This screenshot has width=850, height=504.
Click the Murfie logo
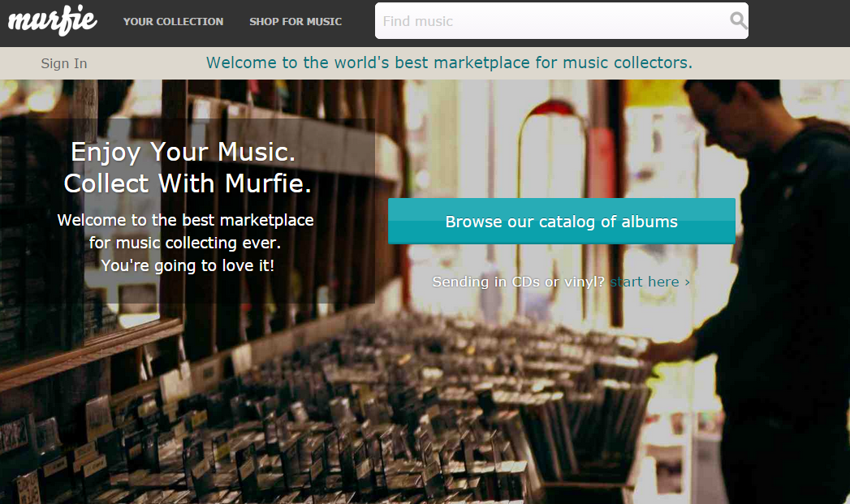point(52,21)
